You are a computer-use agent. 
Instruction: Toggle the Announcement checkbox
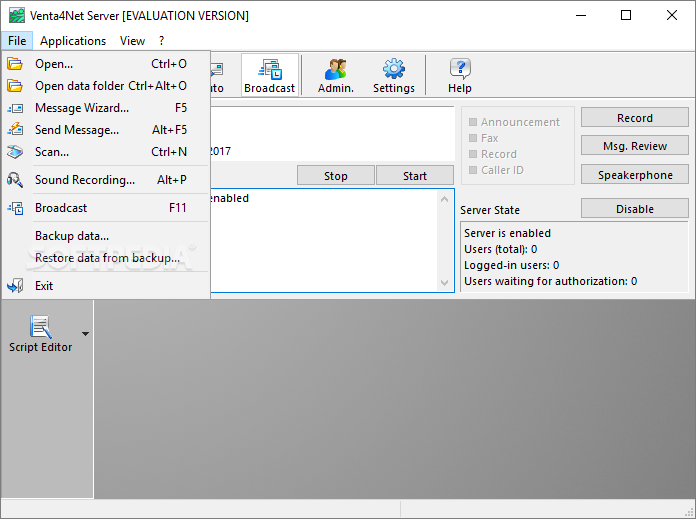click(473, 122)
